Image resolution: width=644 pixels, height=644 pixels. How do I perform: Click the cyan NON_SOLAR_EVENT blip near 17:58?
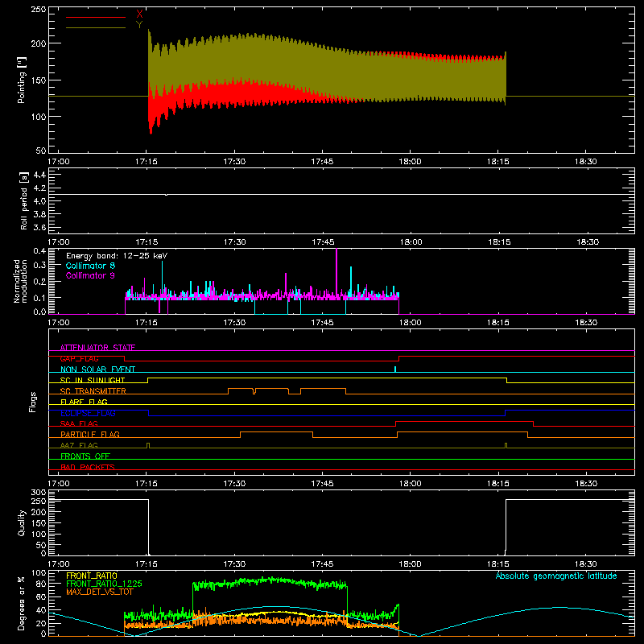395,369
